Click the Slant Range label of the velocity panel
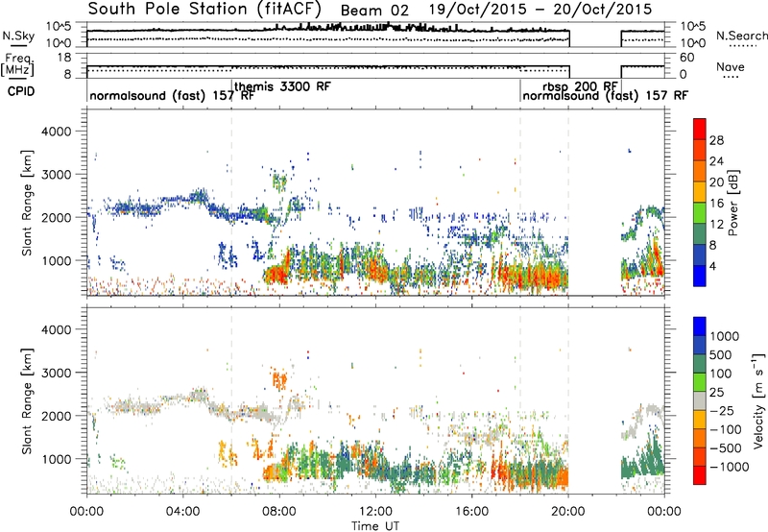The image size is (768, 532). tap(27, 400)
